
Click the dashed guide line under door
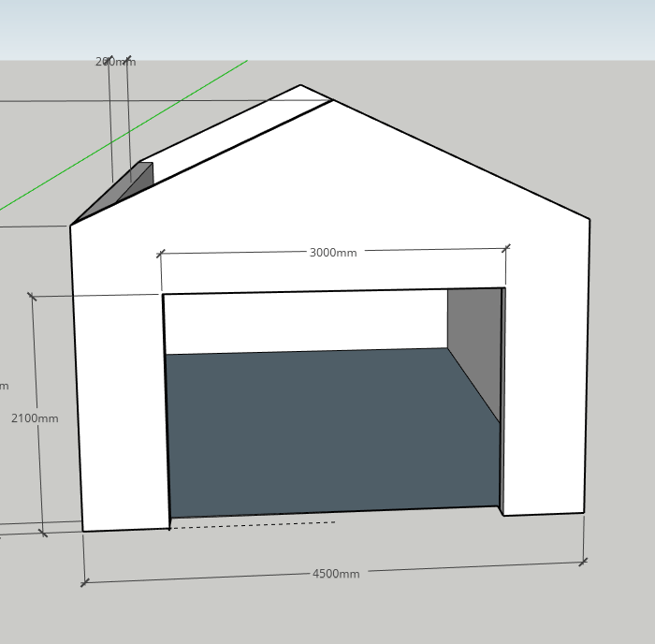point(253,525)
